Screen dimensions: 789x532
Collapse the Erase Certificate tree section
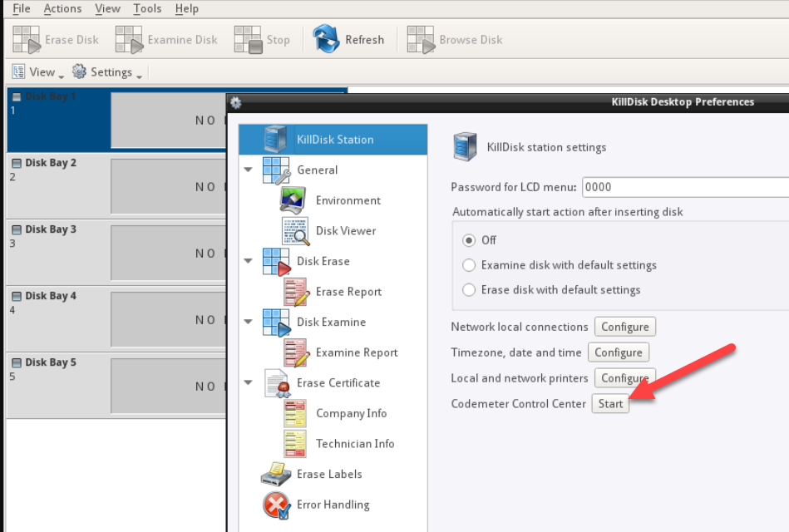click(x=248, y=382)
